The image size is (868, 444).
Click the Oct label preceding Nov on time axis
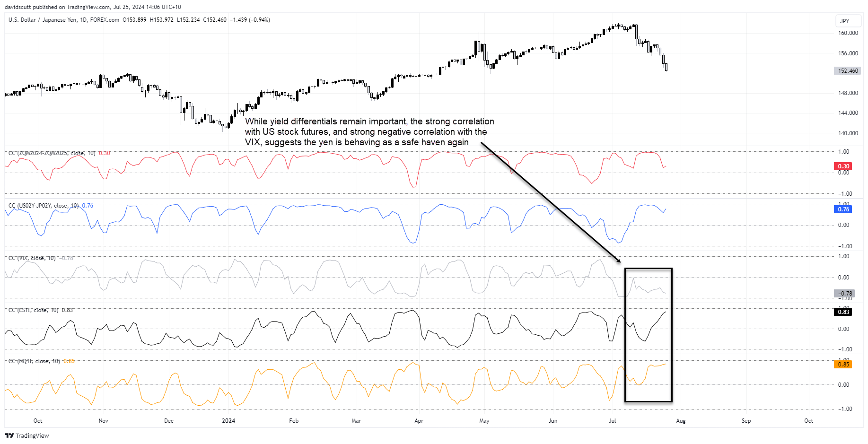(38, 421)
